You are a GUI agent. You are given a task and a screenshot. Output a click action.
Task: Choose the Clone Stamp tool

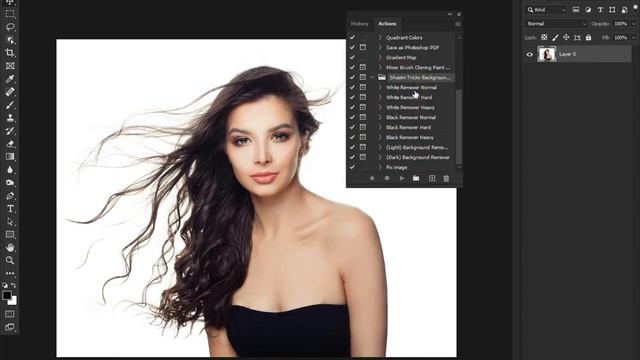tap(10, 118)
